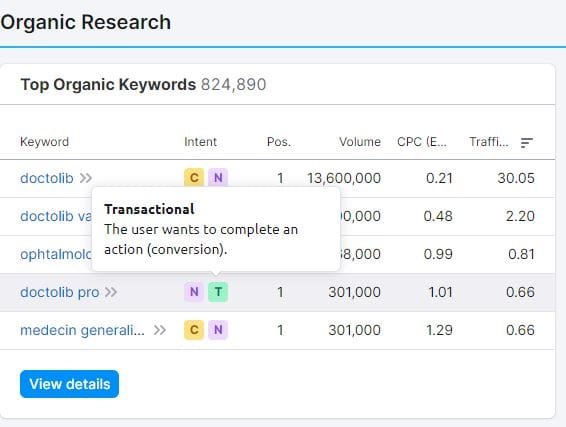Open the doctolib pro keyword link

click(x=60, y=292)
